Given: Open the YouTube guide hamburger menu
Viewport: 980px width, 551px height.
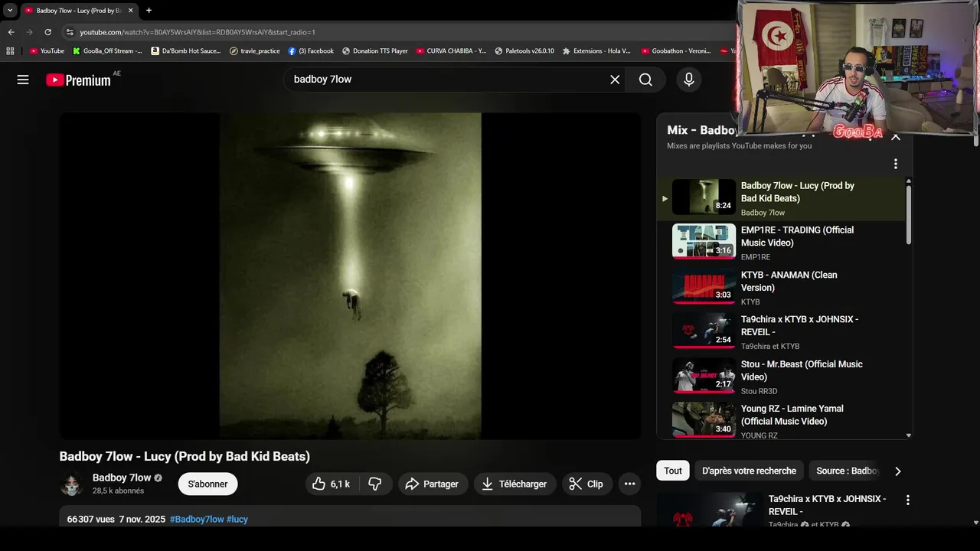Looking at the screenshot, I should [x=23, y=80].
